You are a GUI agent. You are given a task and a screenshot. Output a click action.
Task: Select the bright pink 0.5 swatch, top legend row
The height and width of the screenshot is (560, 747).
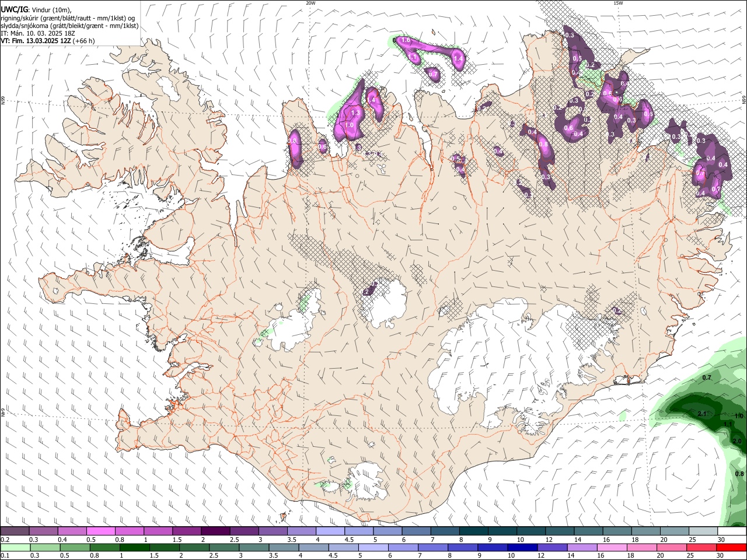100,531
